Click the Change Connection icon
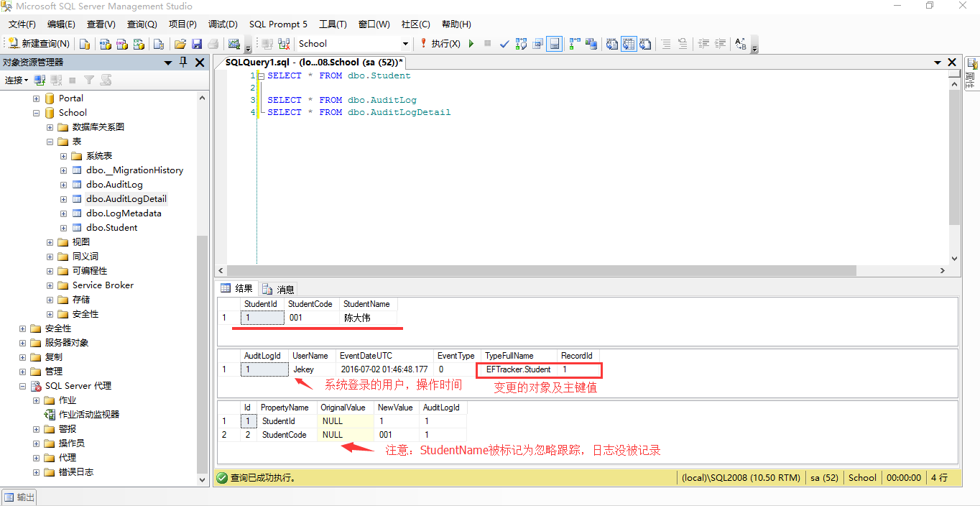The height and width of the screenshot is (506, 980). coord(284,44)
